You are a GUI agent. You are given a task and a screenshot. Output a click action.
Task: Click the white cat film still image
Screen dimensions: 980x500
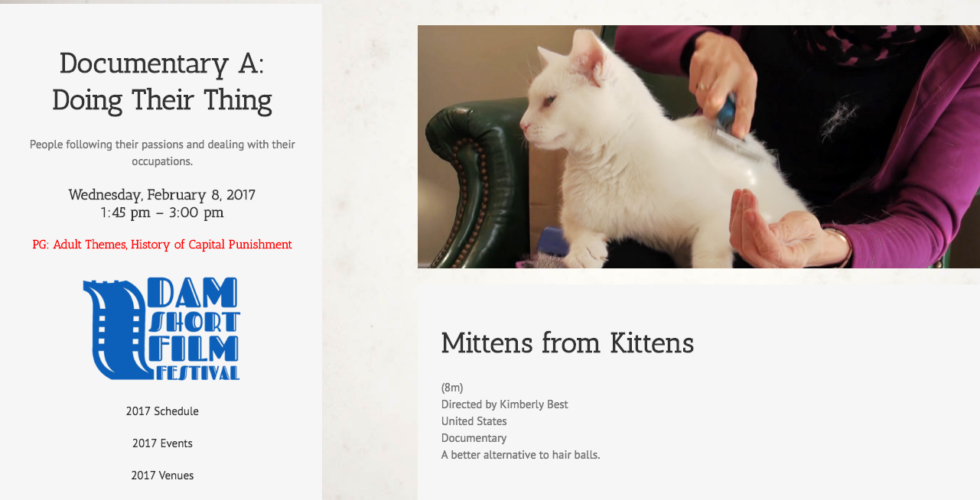698,147
